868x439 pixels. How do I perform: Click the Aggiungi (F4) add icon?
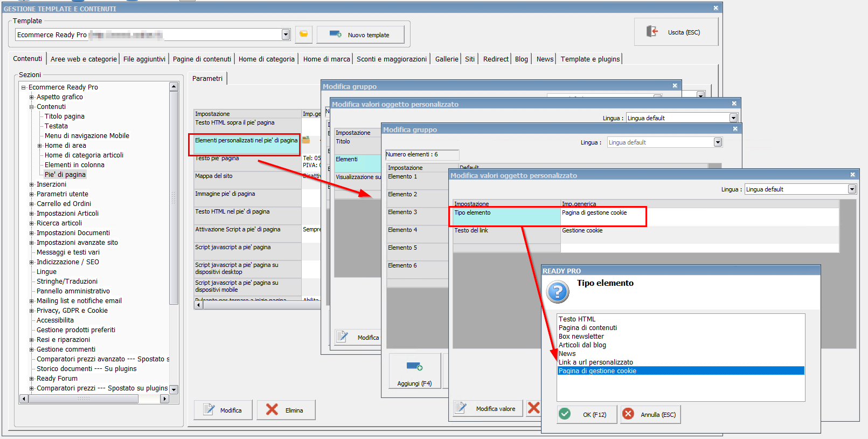click(414, 367)
